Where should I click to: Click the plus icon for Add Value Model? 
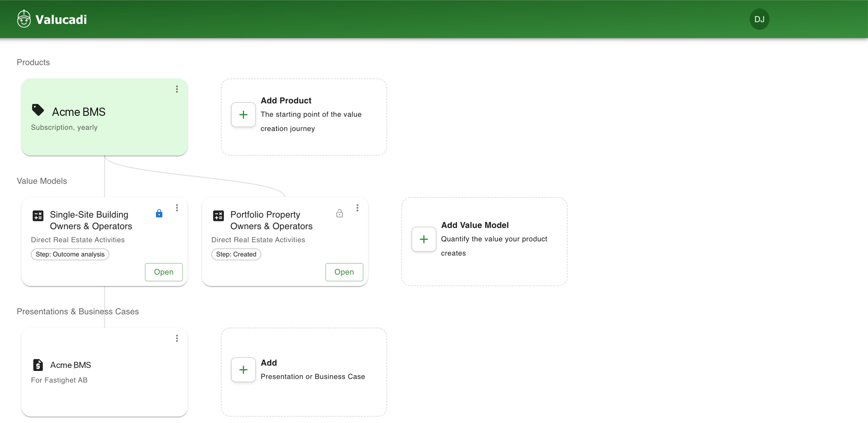424,239
